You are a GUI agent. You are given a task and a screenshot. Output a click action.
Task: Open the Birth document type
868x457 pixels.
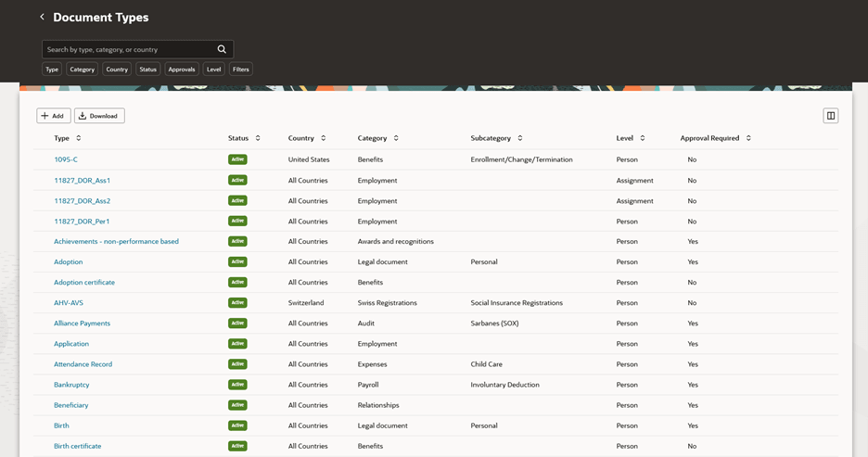point(61,425)
